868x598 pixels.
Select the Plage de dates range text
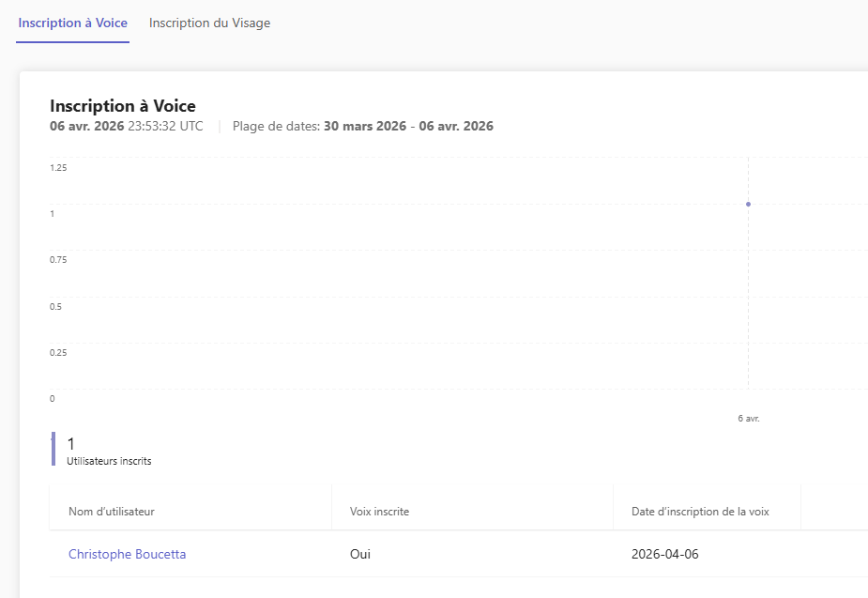click(362, 126)
